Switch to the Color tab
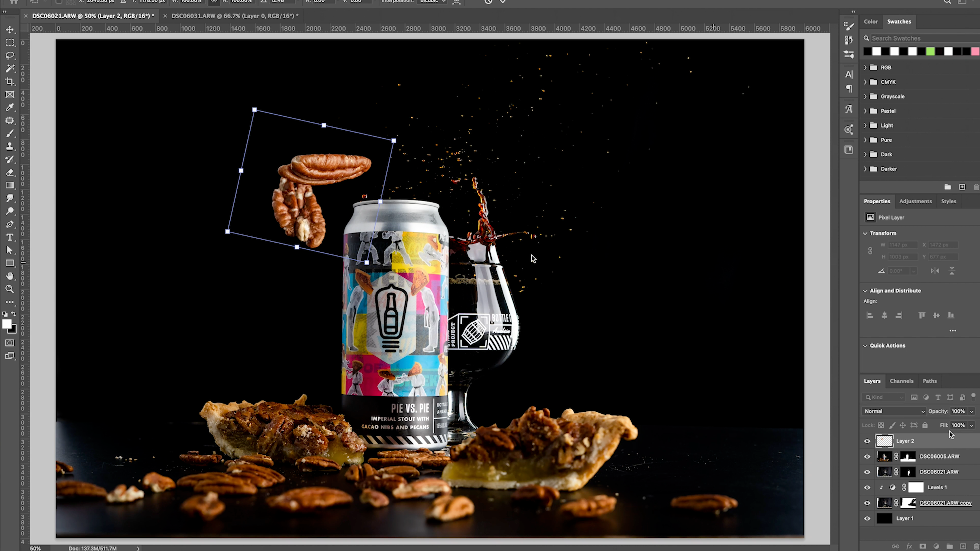The image size is (980, 551). 871,22
